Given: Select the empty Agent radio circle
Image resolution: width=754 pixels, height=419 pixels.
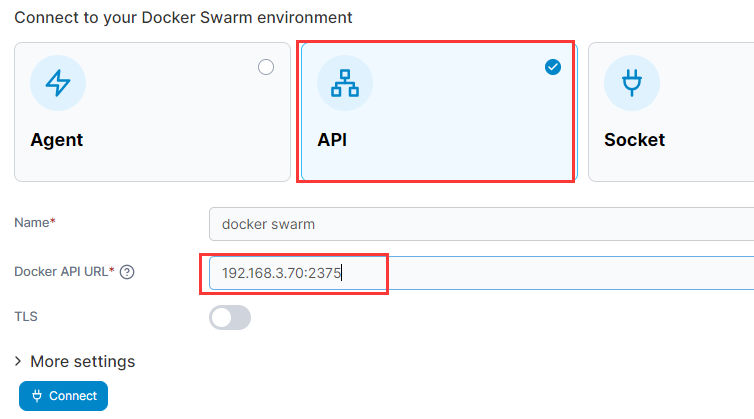Looking at the screenshot, I should [x=266, y=67].
